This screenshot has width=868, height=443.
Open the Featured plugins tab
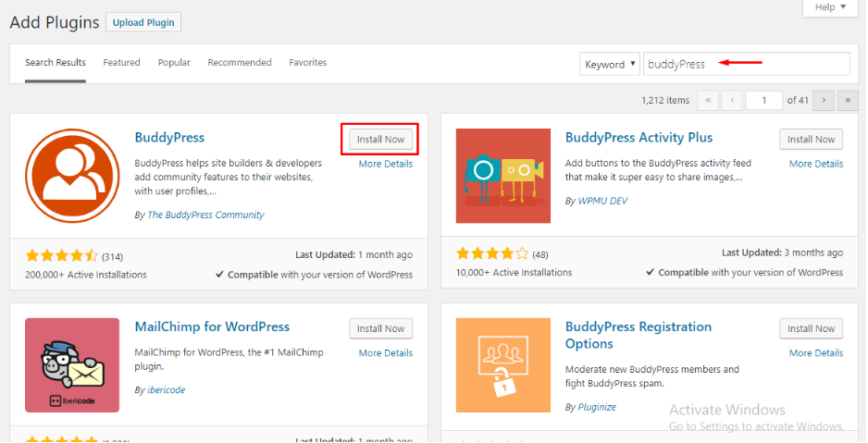pyautogui.click(x=122, y=63)
